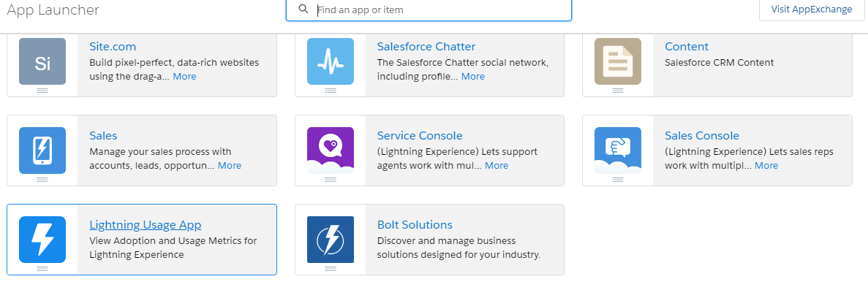Click the Visit AppExchange button
This screenshot has width=868, height=290.
coord(812,9)
